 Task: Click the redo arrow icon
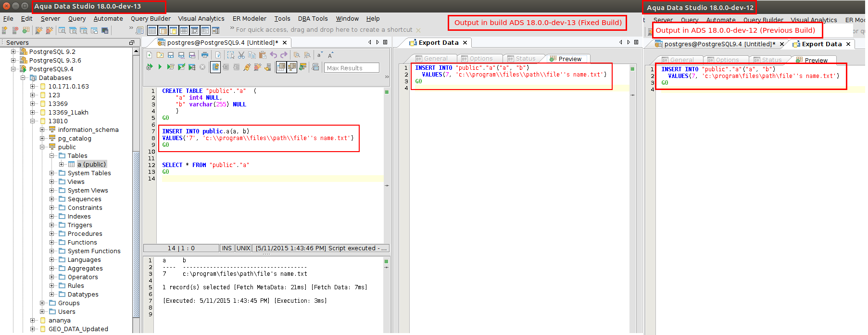point(284,55)
